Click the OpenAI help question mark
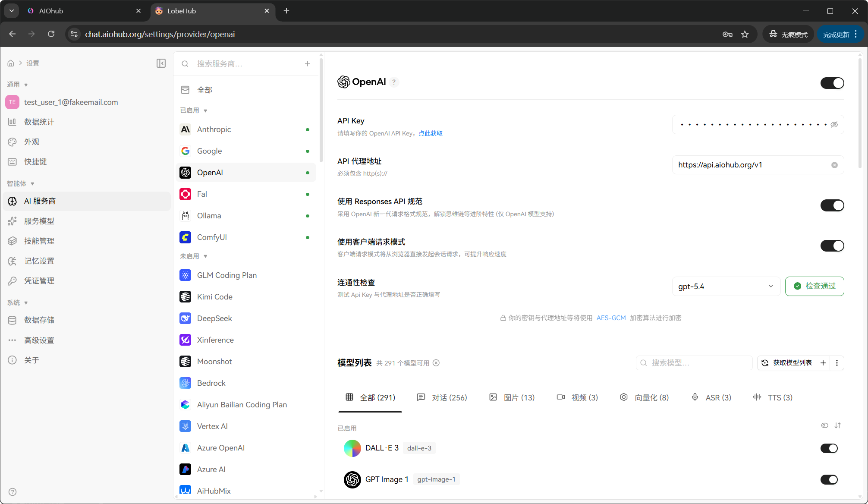 [x=394, y=82]
